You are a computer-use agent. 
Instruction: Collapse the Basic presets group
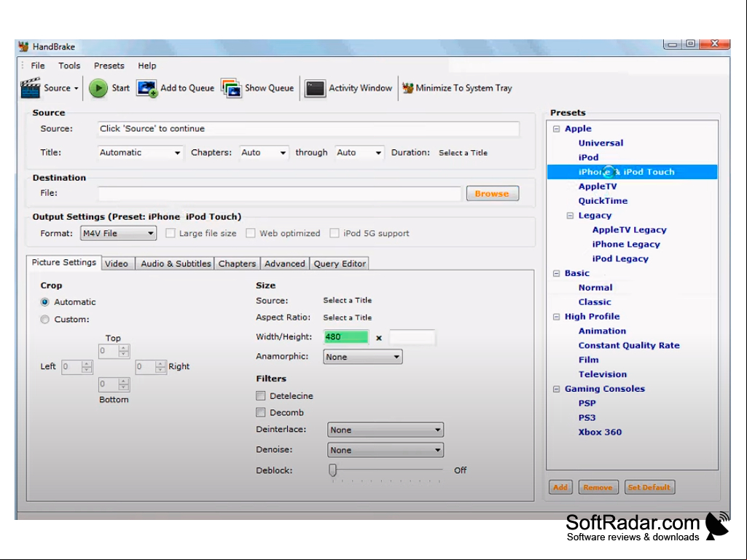point(556,273)
